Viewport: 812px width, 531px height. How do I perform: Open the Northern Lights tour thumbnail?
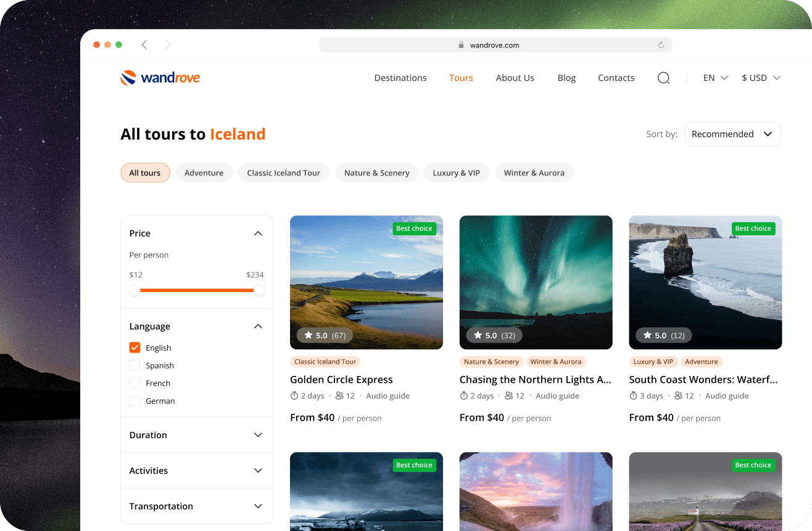pyautogui.click(x=536, y=282)
